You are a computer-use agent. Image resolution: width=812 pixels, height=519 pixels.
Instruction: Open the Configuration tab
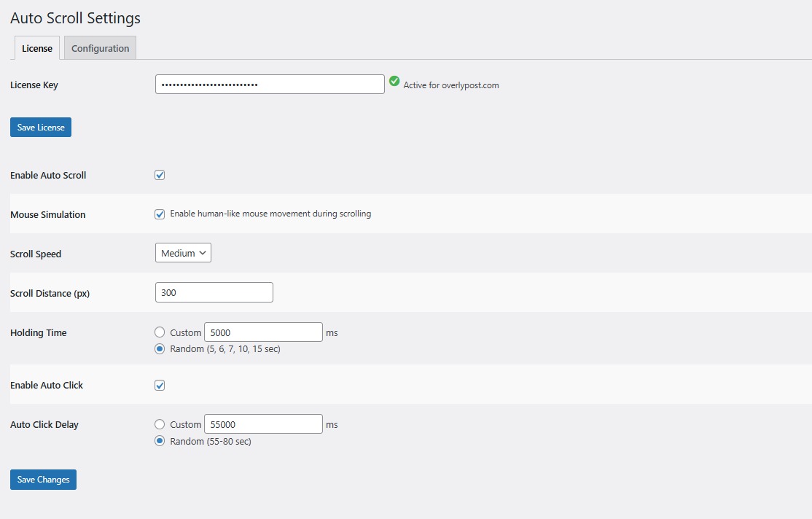[100, 48]
